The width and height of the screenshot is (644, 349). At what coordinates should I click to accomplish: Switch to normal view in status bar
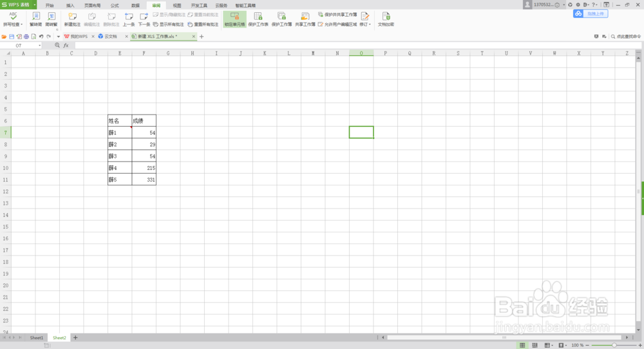pos(522,345)
